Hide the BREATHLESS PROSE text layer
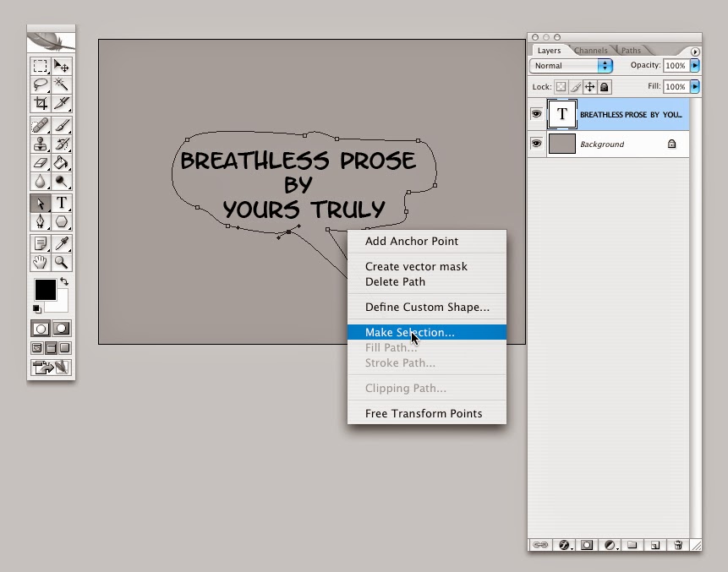 [537, 114]
